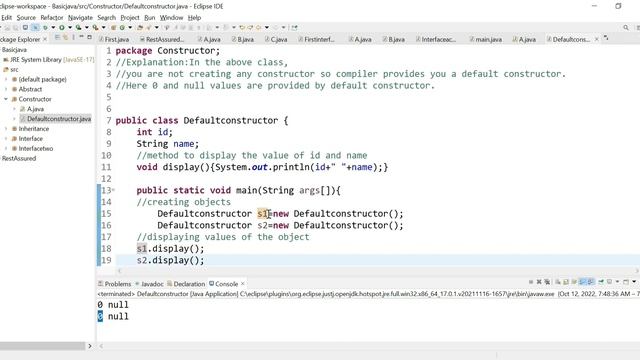Switch to the Firstinterf... editor tab

pos(316,39)
